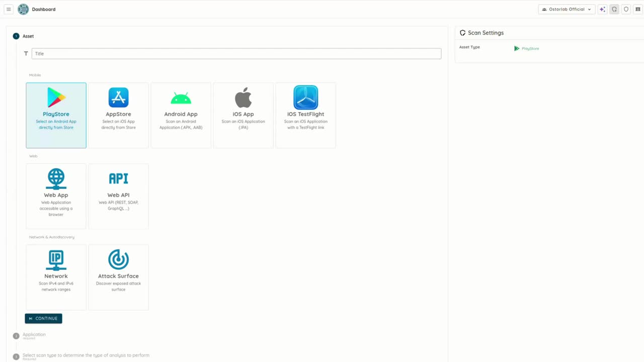Click the new scan shield-plus icon
Viewport: 644px width, 362px height.
(x=614, y=9)
